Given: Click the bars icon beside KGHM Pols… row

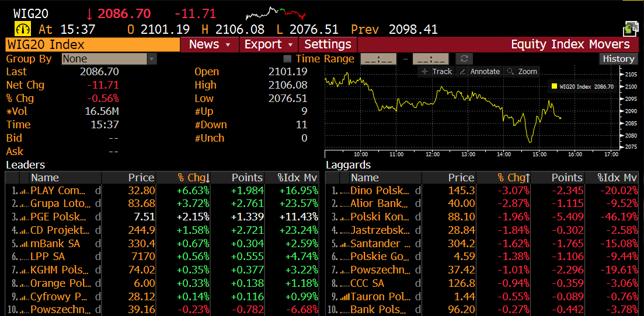Looking at the screenshot, I should (x=25, y=270).
